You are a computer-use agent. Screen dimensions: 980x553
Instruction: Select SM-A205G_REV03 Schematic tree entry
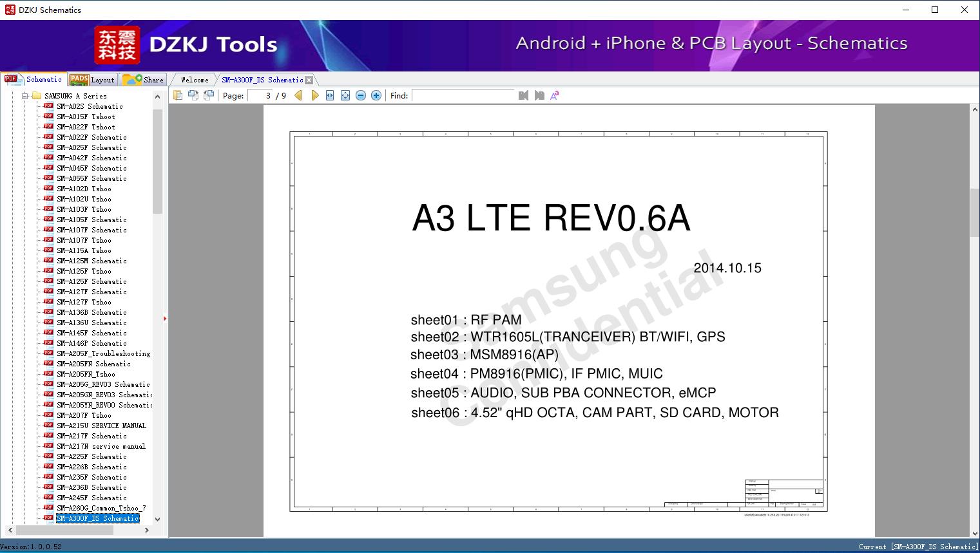[103, 384]
